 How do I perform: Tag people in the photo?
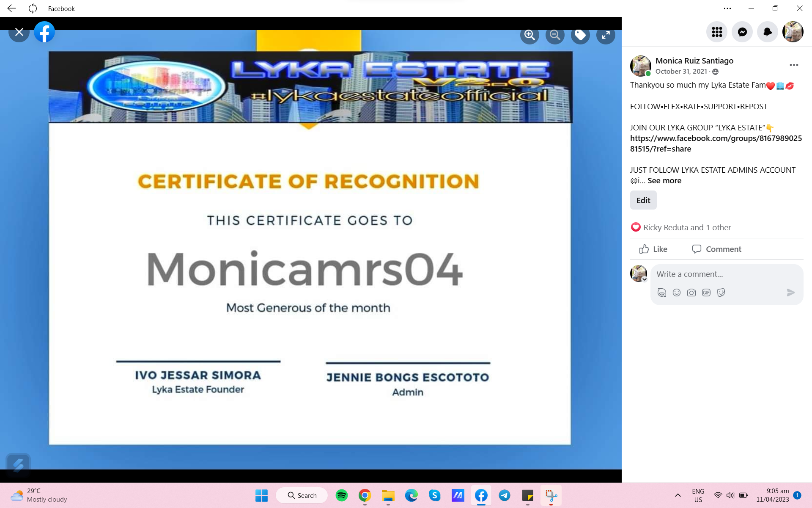580,35
